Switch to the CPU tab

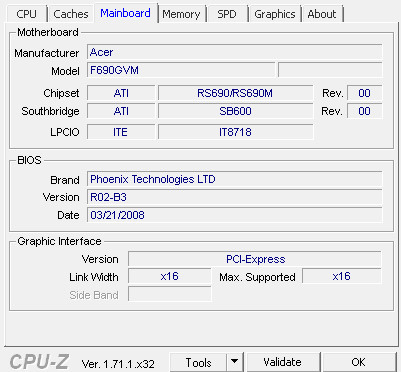point(26,14)
